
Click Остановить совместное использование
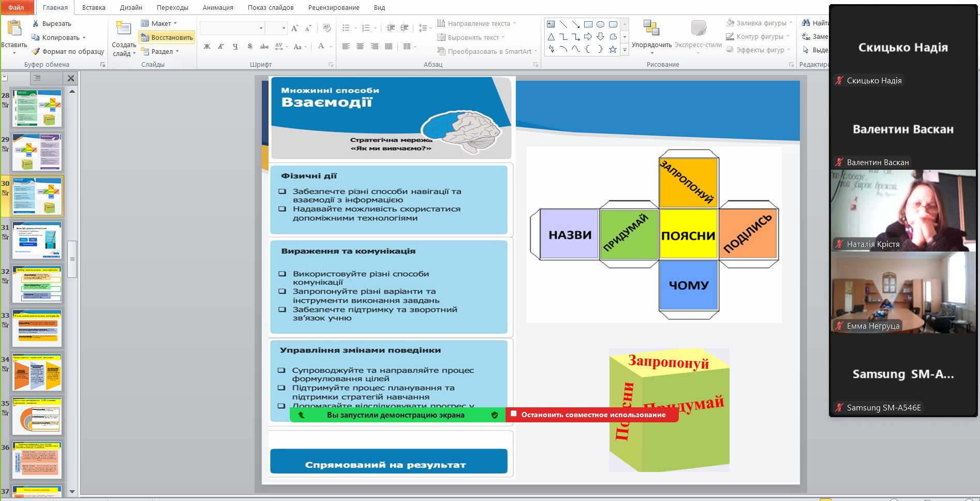(591, 415)
